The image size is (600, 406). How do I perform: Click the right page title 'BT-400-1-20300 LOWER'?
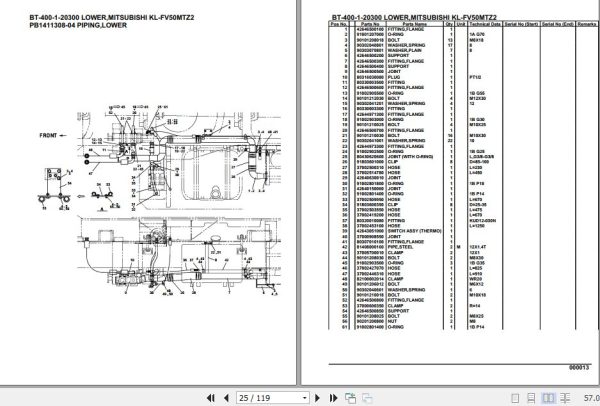[x=414, y=18]
